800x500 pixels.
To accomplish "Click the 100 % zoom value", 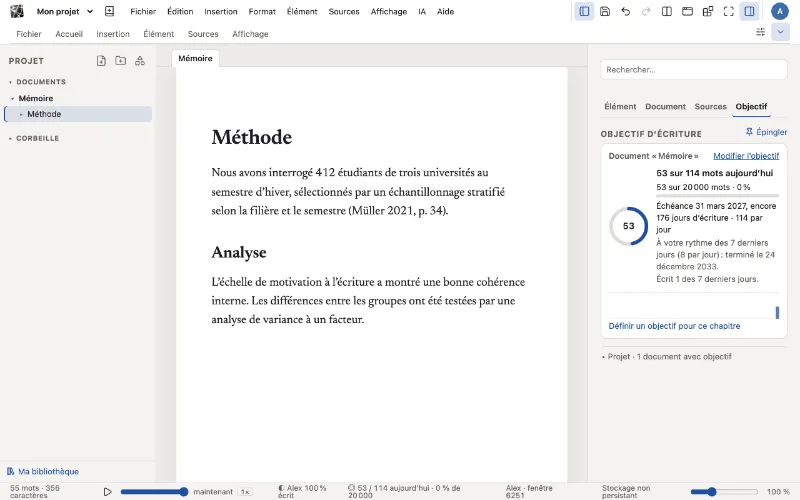I will [x=778, y=492].
